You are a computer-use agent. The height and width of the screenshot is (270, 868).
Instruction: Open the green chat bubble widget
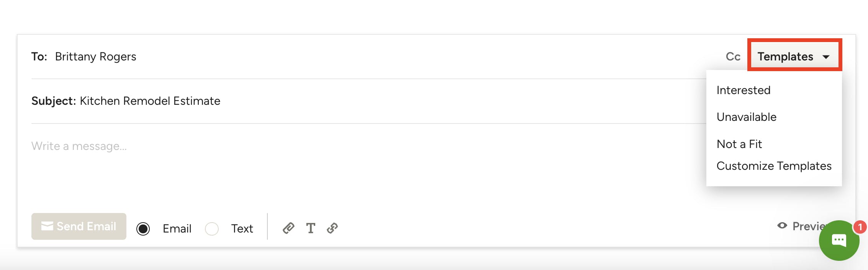[x=839, y=241]
